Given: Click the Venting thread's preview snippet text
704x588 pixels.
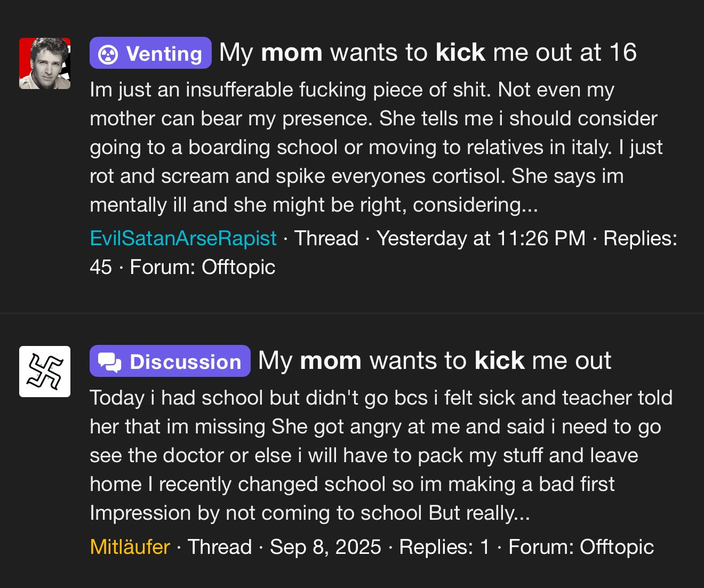Looking at the screenshot, I should (373, 147).
